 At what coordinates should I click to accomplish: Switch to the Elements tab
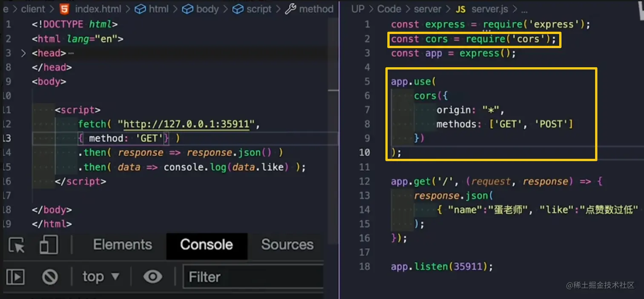[x=123, y=244]
